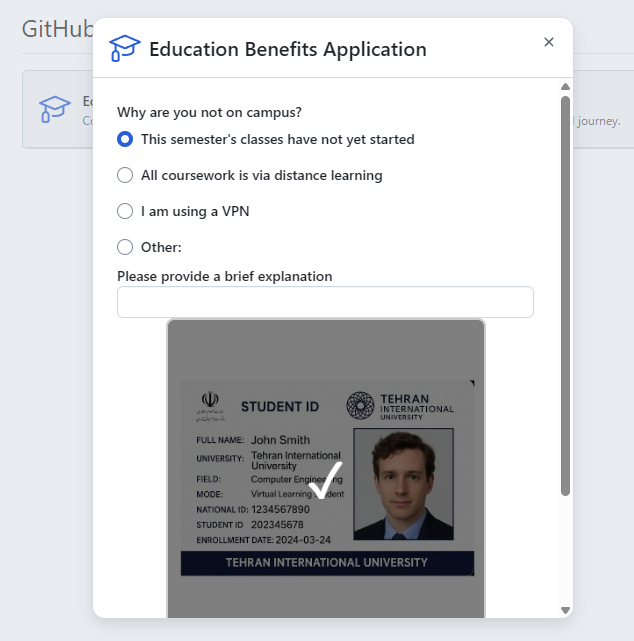Click the "Why are you not on campus?" label

(210, 112)
